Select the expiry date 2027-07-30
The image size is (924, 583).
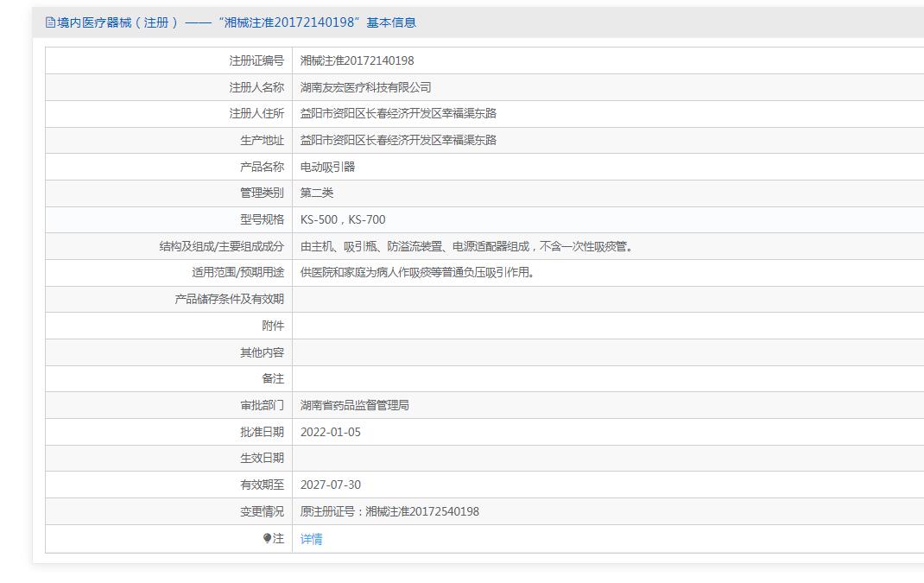tap(331, 485)
